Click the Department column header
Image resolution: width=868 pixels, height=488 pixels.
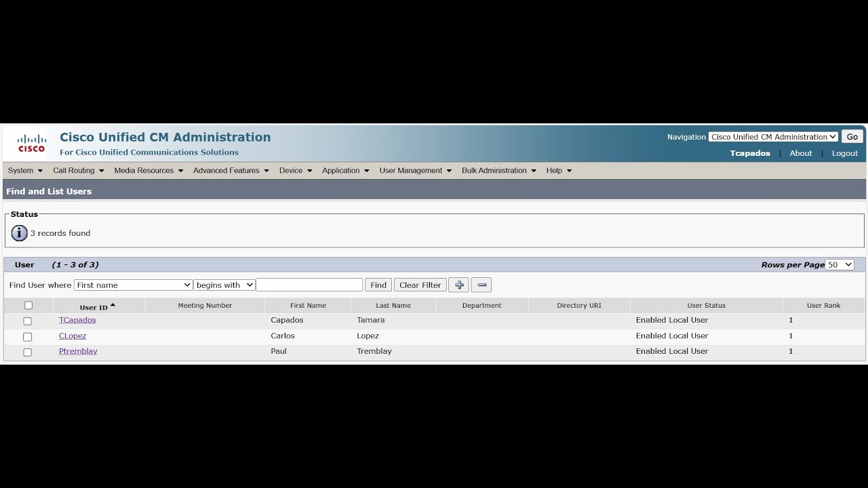(x=482, y=306)
